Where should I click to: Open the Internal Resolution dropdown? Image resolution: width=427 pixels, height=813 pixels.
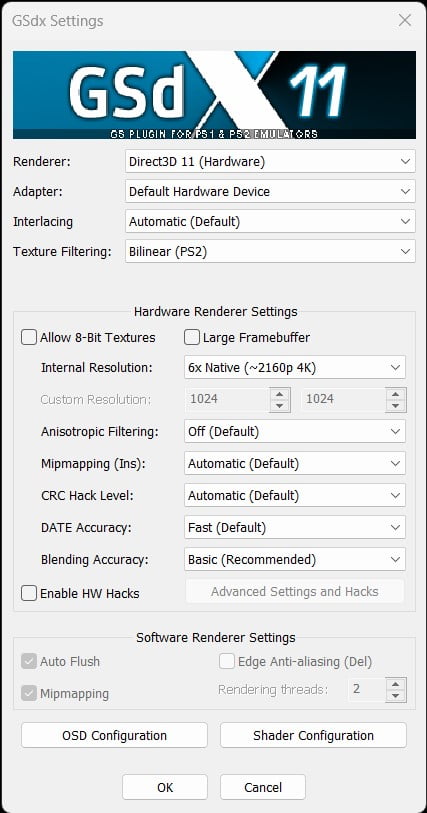coord(295,368)
